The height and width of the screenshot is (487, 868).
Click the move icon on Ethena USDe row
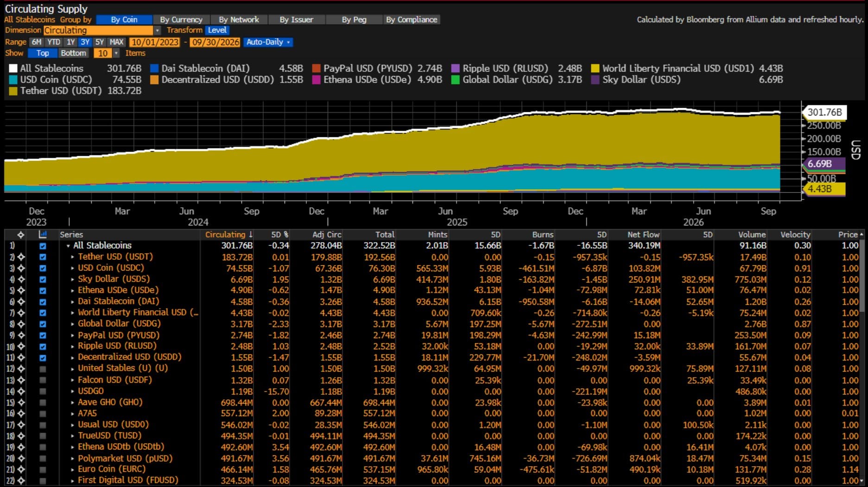(x=21, y=290)
